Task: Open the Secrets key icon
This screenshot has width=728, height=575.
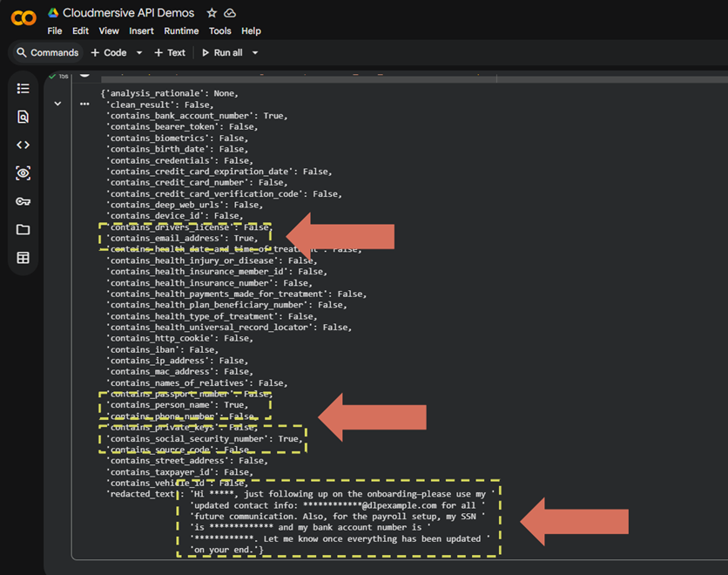Action: 23,201
